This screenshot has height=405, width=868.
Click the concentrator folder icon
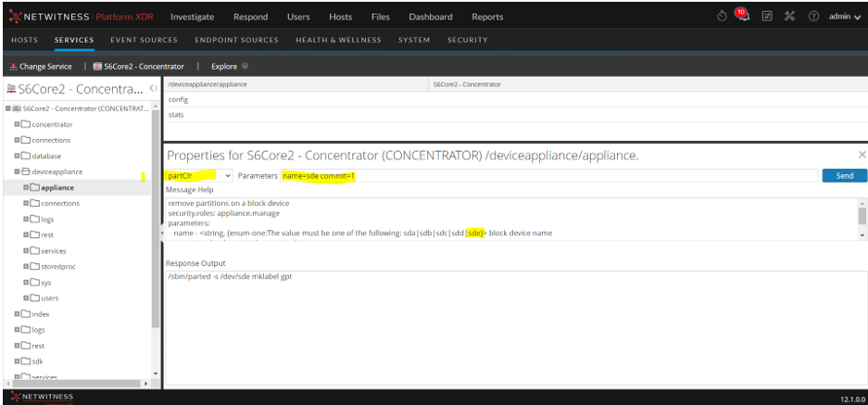(25, 124)
